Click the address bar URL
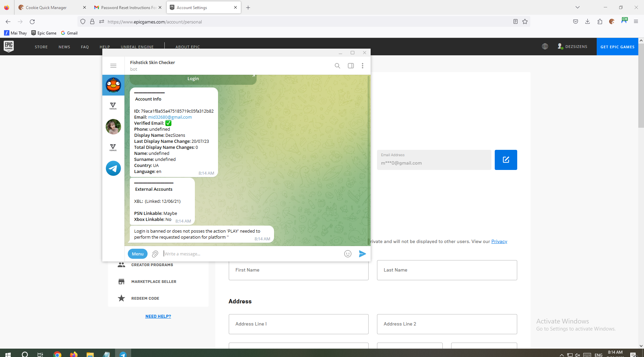 [x=155, y=22]
